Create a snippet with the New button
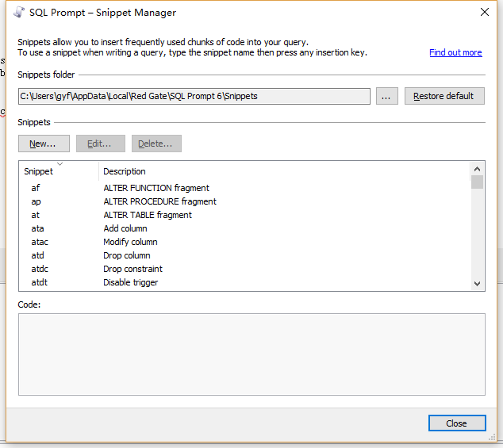Image resolution: width=503 pixels, height=448 pixels. (x=44, y=144)
